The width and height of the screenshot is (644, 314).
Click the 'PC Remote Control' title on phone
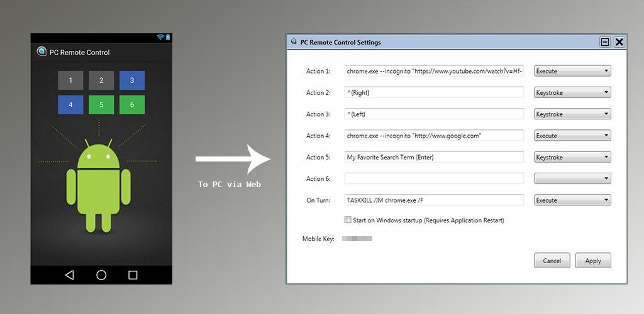(80, 53)
